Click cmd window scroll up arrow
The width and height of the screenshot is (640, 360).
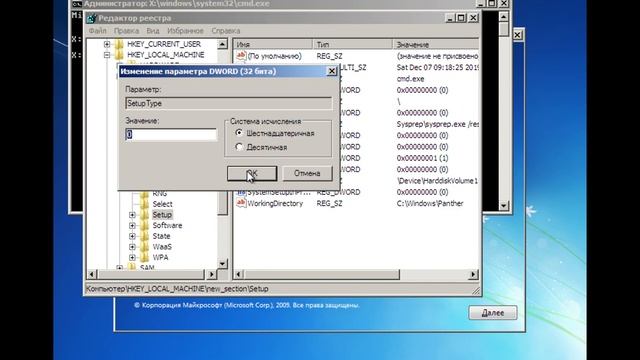504,16
